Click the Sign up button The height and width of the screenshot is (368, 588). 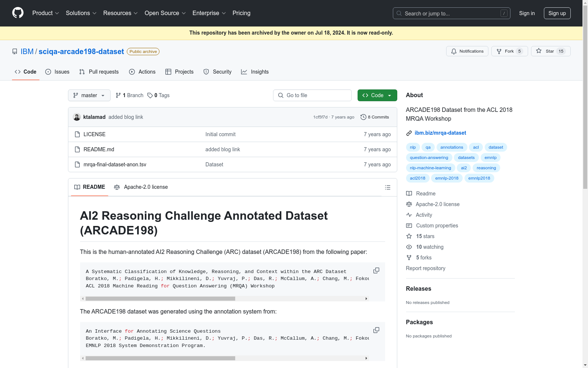tap(557, 13)
